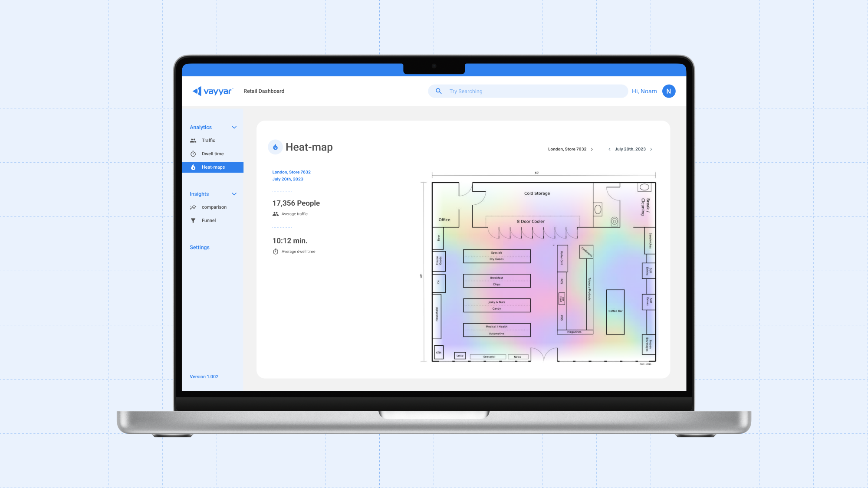Screen dimensions: 868x488
Task: Go to next date with right chevron
Action: [651, 149]
